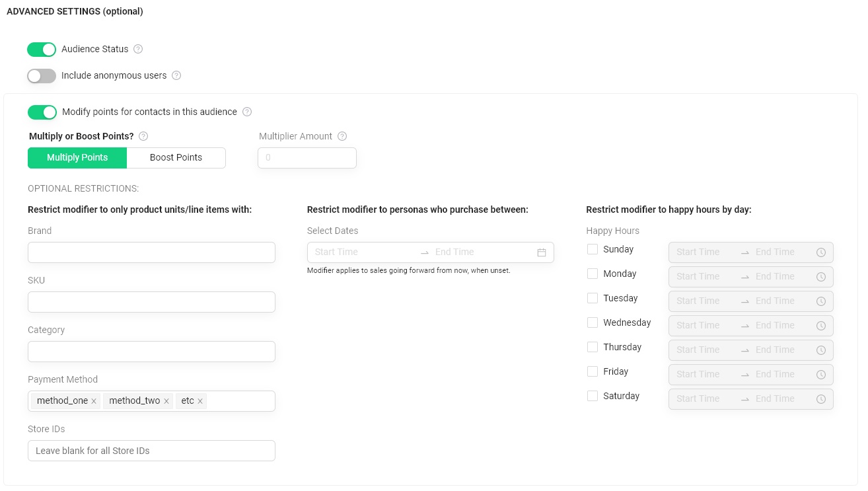868x491 pixels.
Task: Click the clock icon on Sunday's time field
Action: 821,252
